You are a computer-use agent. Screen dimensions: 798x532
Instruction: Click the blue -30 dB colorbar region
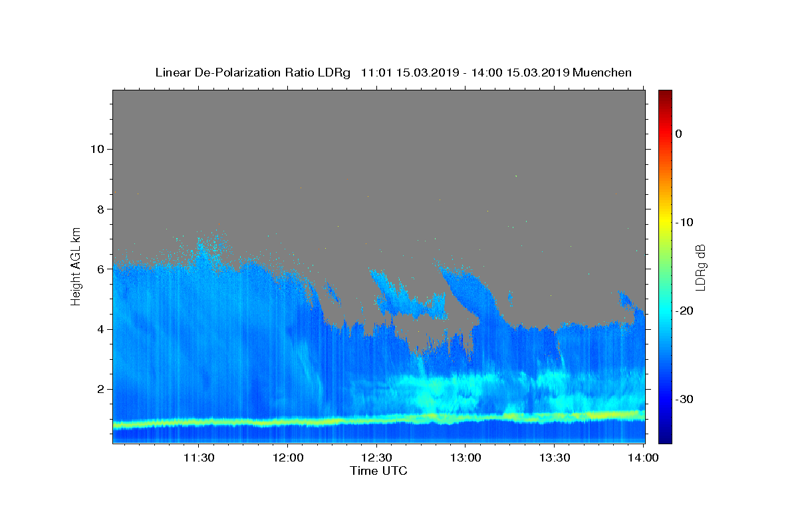pyautogui.click(x=665, y=399)
